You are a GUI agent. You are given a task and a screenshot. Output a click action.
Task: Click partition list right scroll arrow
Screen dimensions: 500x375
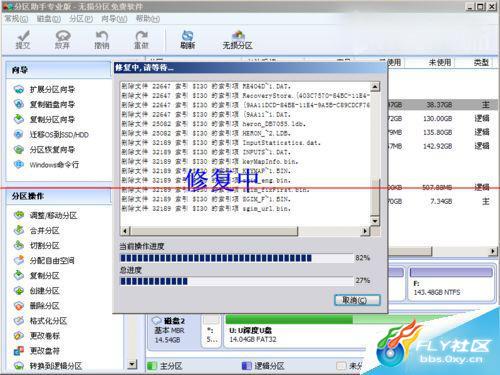(x=493, y=251)
